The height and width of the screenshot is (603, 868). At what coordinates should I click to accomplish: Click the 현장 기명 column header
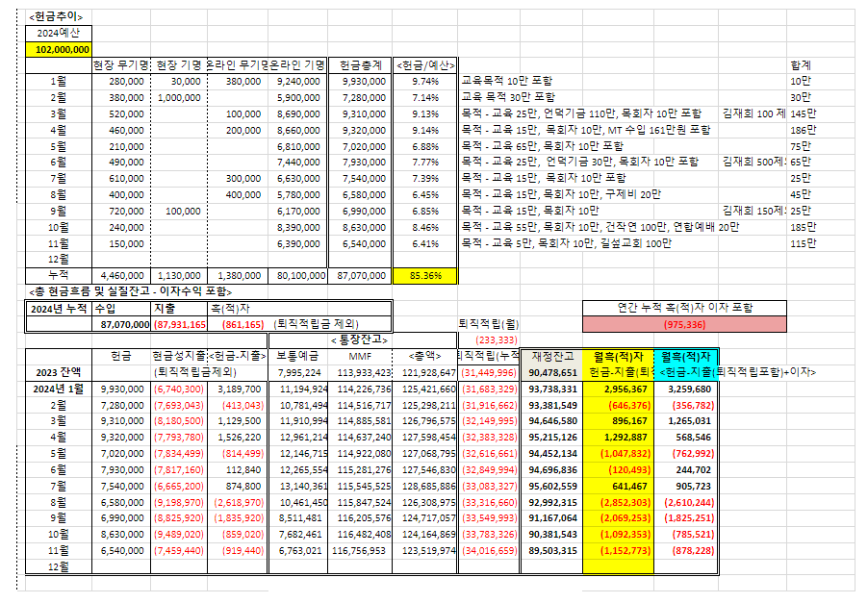pos(179,65)
